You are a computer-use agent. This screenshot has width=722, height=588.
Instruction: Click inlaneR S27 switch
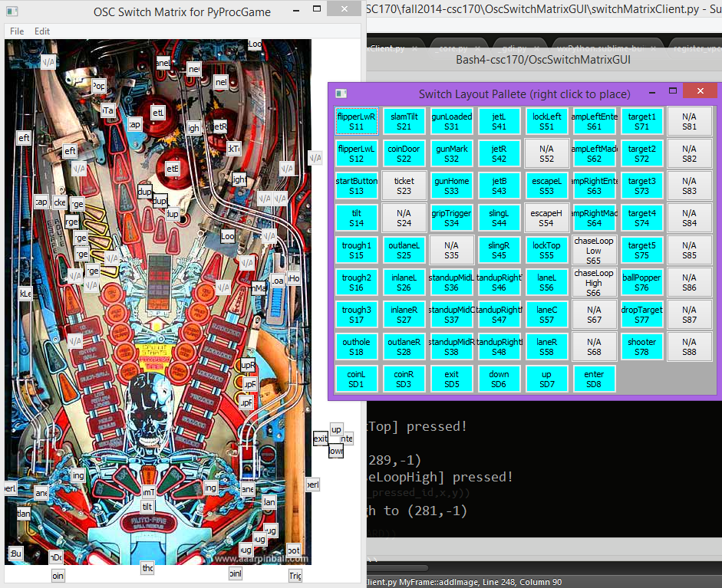(x=404, y=315)
